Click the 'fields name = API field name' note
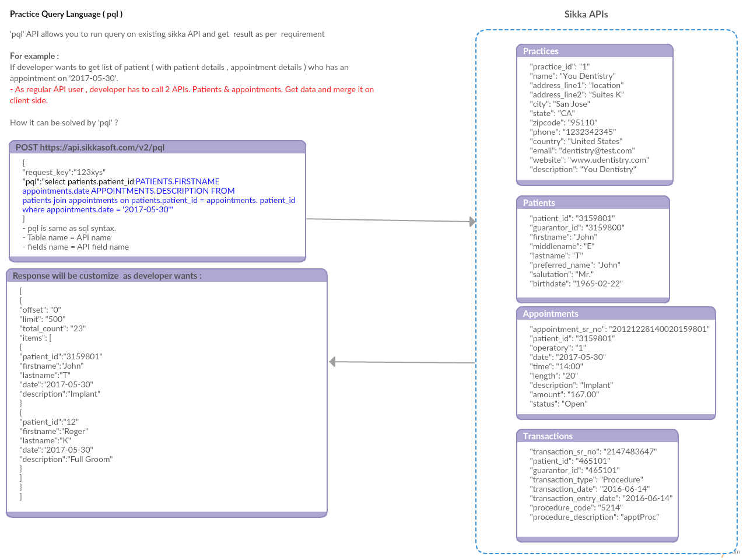This screenshot has width=743, height=560. pos(76,247)
